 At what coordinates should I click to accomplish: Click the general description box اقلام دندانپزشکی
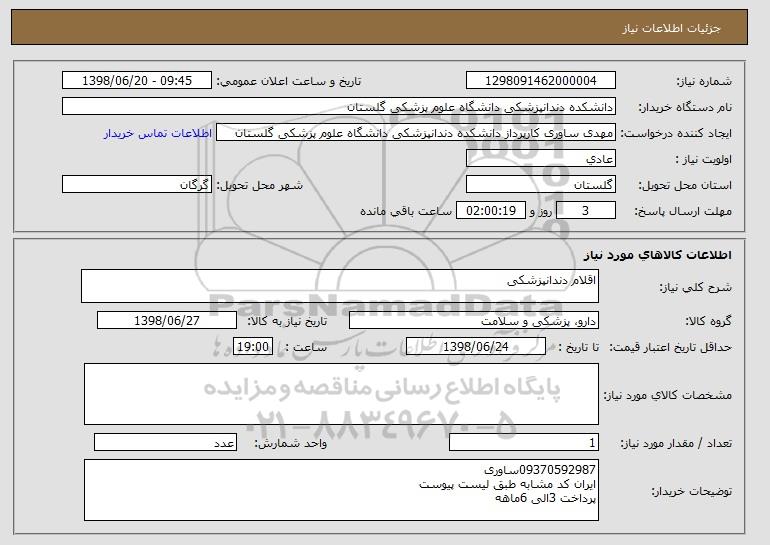tap(340, 286)
